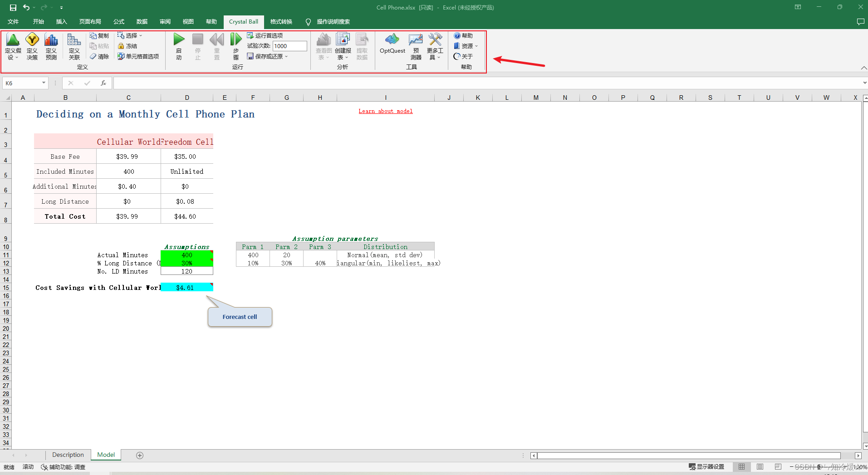The image size is (868, 475).
Task: Click Accessibility (辅助功能) status item
Action: point(63,467)
